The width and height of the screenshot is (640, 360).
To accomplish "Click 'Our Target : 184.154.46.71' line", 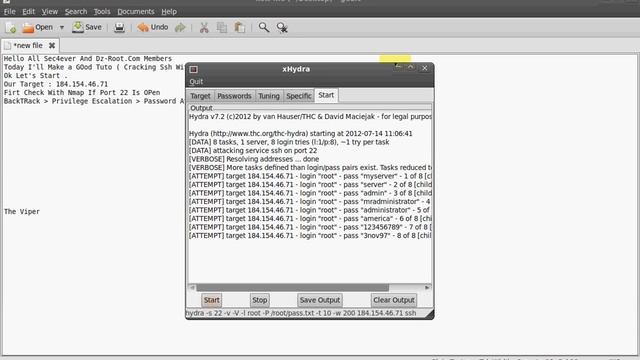I will click(x=56, y=84).
